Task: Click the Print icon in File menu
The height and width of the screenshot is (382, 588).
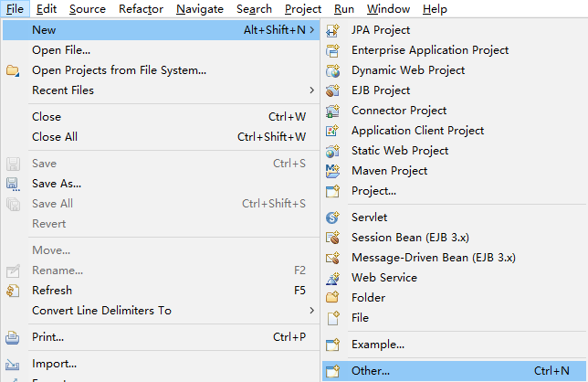Action: coord(13,337)
